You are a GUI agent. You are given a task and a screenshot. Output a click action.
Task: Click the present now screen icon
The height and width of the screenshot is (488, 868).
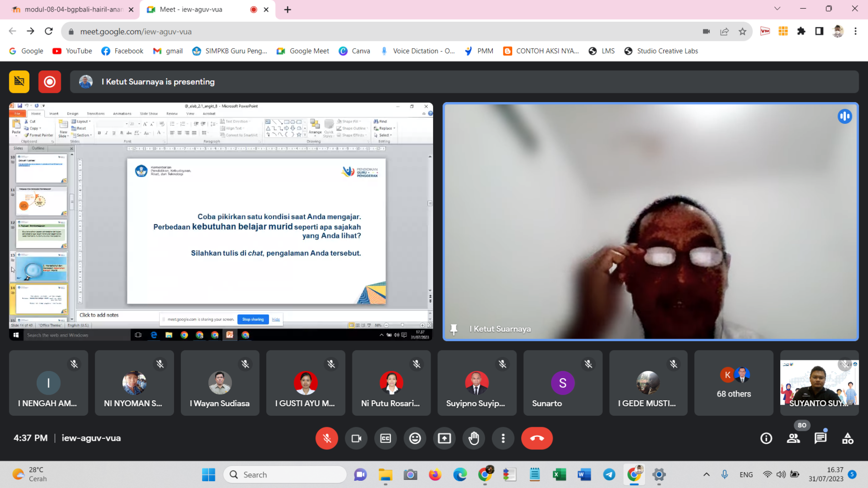(x=444, y=438)
